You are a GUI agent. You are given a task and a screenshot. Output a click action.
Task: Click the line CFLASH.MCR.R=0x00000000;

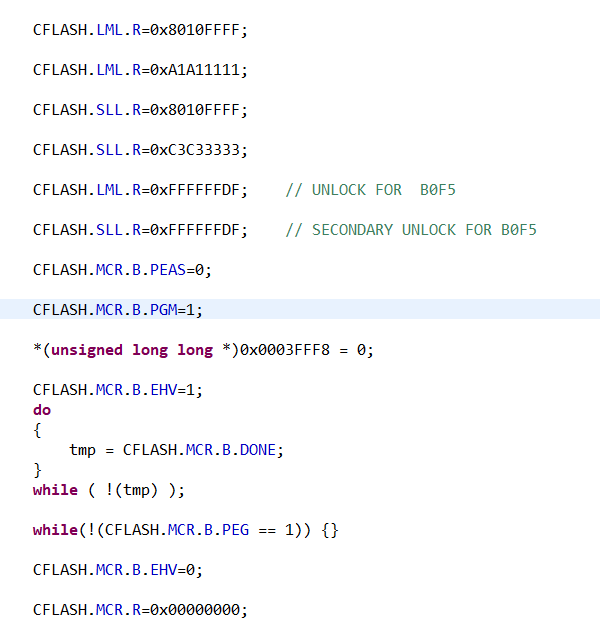click(x=140, y=611)
